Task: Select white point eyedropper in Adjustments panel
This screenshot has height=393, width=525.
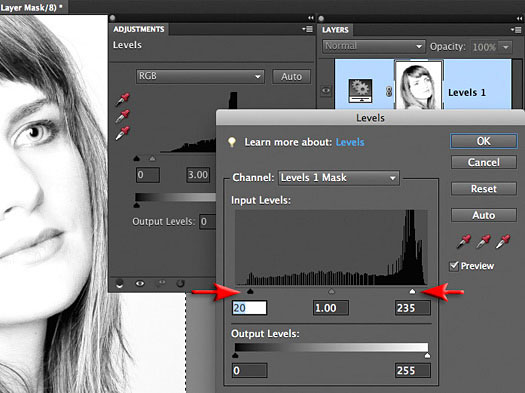Action: pyautogui.click(x=123, y=133)
